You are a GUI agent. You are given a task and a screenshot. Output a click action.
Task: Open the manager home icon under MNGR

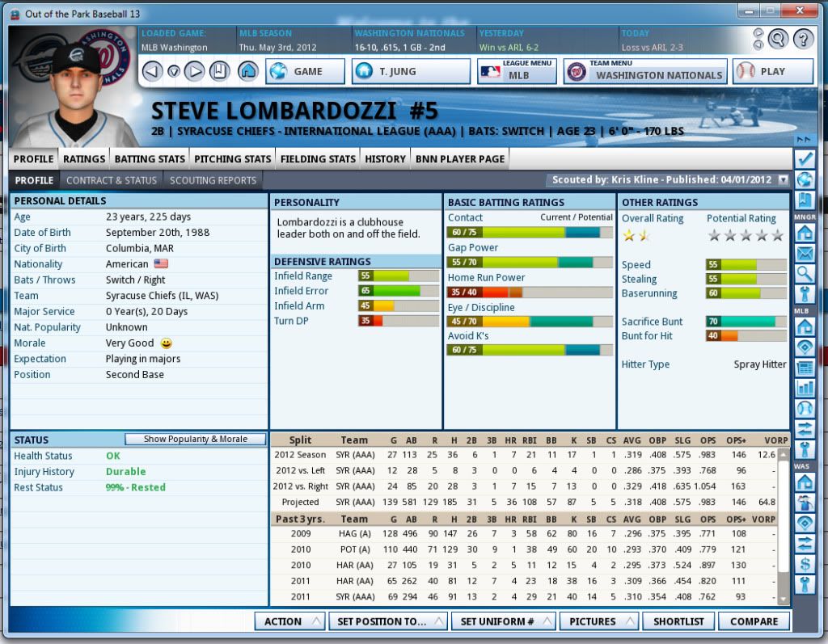click(805, 232)
